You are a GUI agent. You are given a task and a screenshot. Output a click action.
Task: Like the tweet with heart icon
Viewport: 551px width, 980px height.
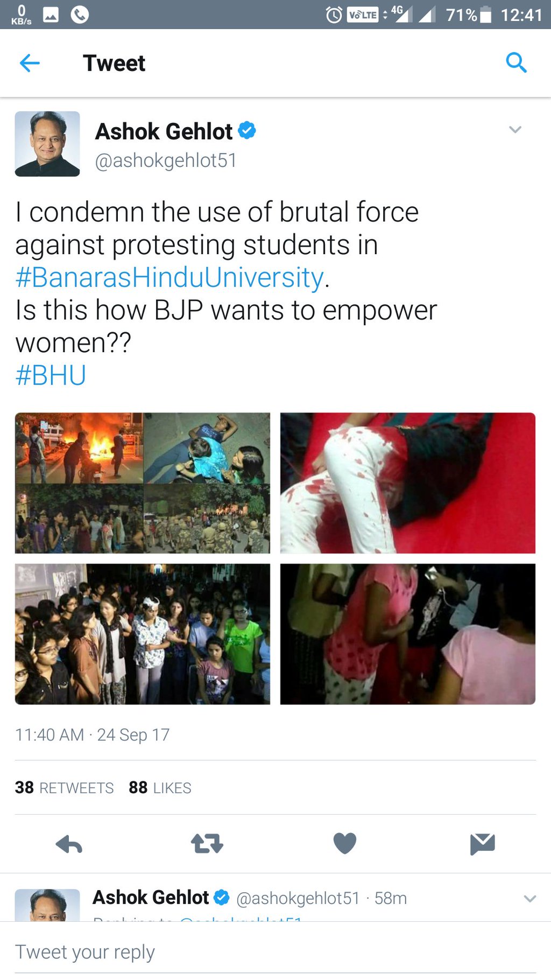click(x=345, y=843)
